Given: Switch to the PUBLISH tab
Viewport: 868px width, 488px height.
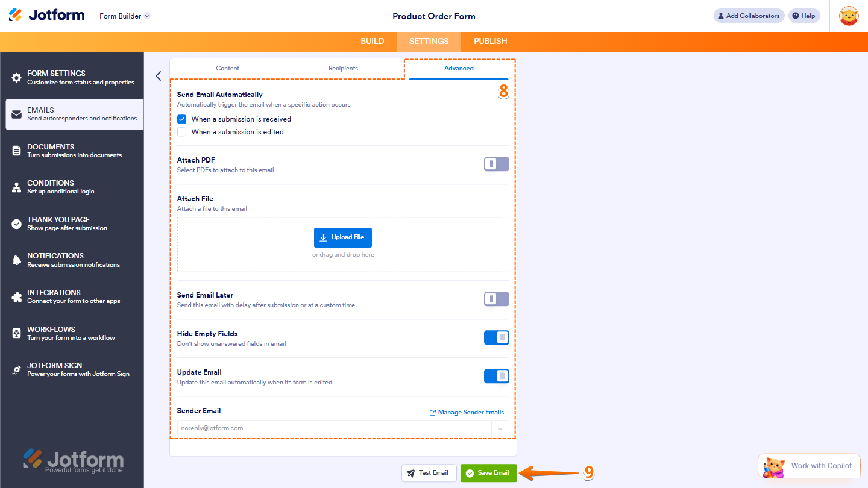Looking at the screenshot, I should click(490, 41).
